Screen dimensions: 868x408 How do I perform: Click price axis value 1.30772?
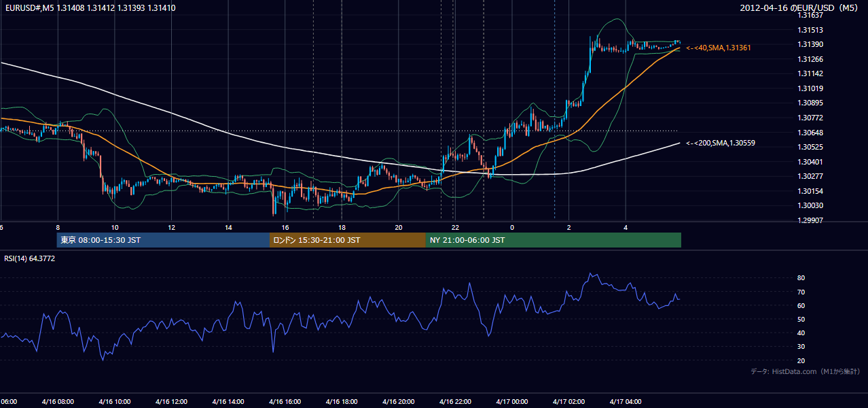pos(811,118)
